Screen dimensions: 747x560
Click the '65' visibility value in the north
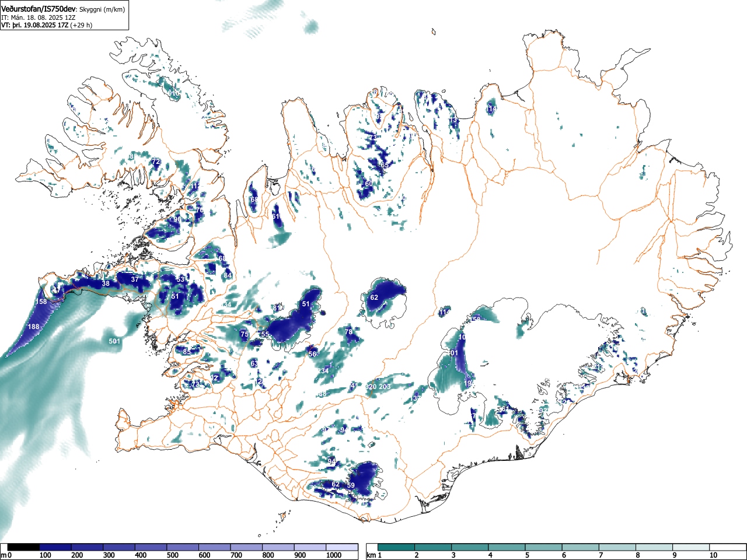click(385, 165)
